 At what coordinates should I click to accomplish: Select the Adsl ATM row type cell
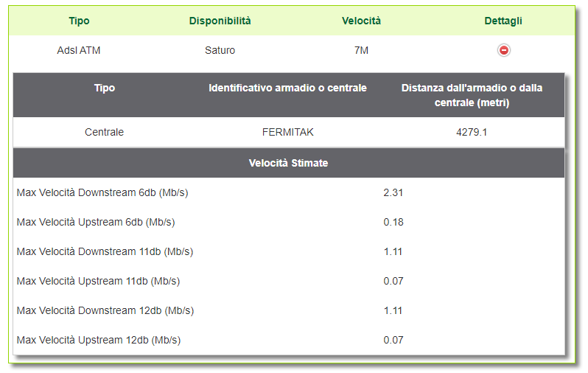(x=79, y=50)
